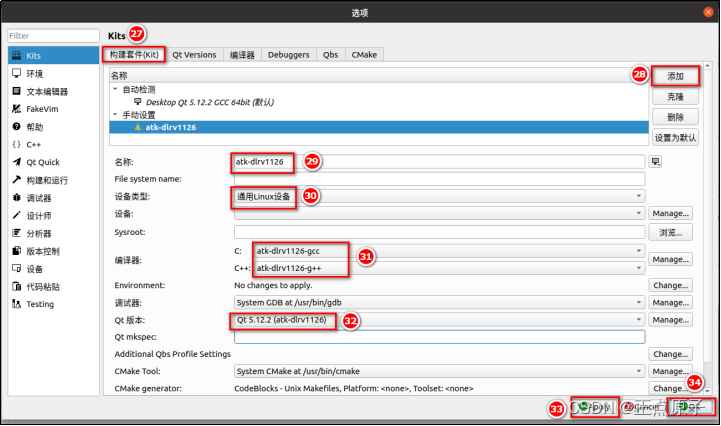Click the 名称 column header
Viewport: 721px width, 426px height.
pos(379,75)
